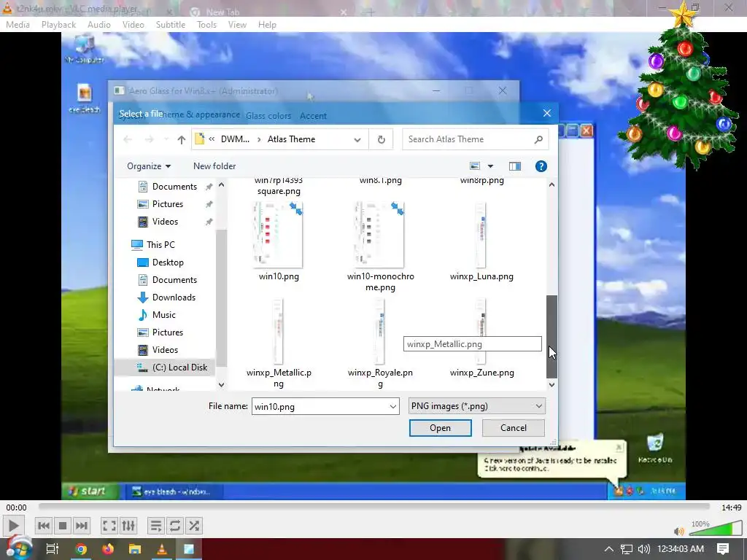Open the Audio menu
Viewport: 747px width, 560px height.
(99, 25)
